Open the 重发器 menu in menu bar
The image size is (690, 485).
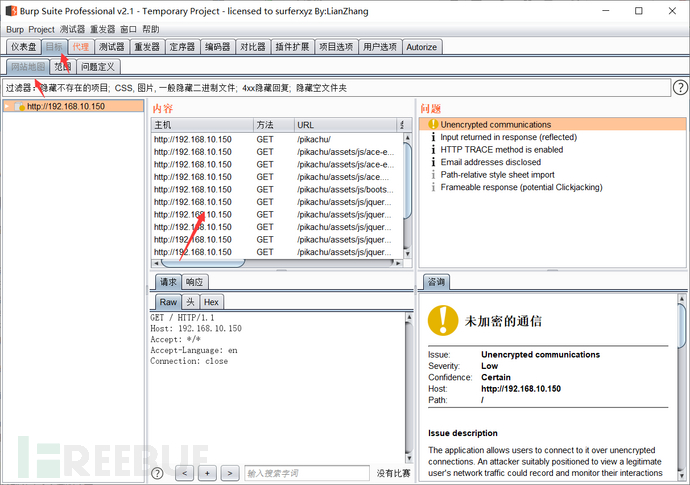point(103,29)
